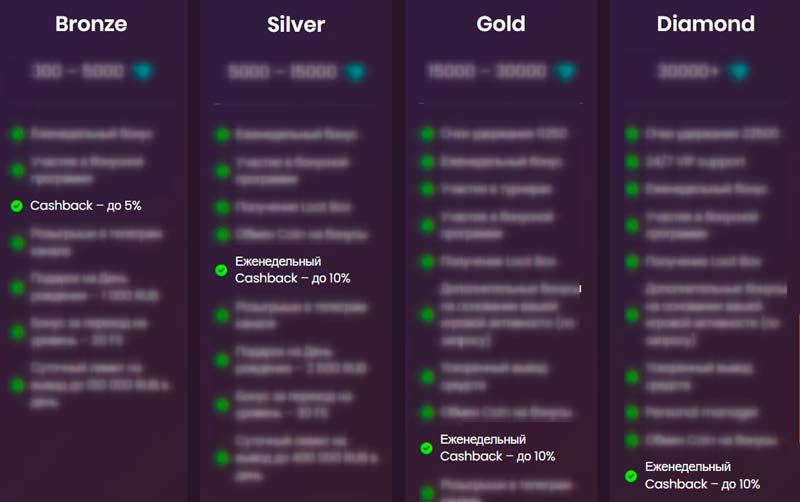The height and width of the screenshot is (502, 800).
Task: Click Diamond's "Еженедельный Cashback – до 10%" text
Action: coord(702,475)
